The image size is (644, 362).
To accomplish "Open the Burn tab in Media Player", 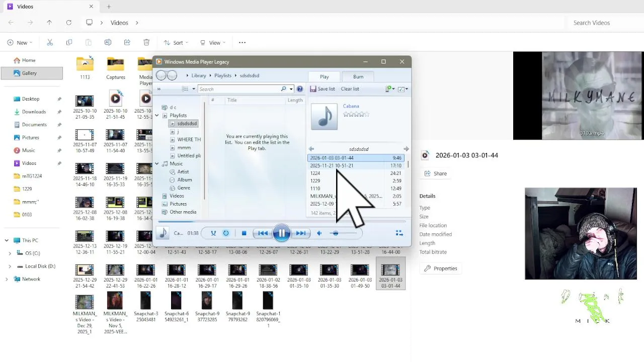I will pyautogui.click(x=358, y=77).
